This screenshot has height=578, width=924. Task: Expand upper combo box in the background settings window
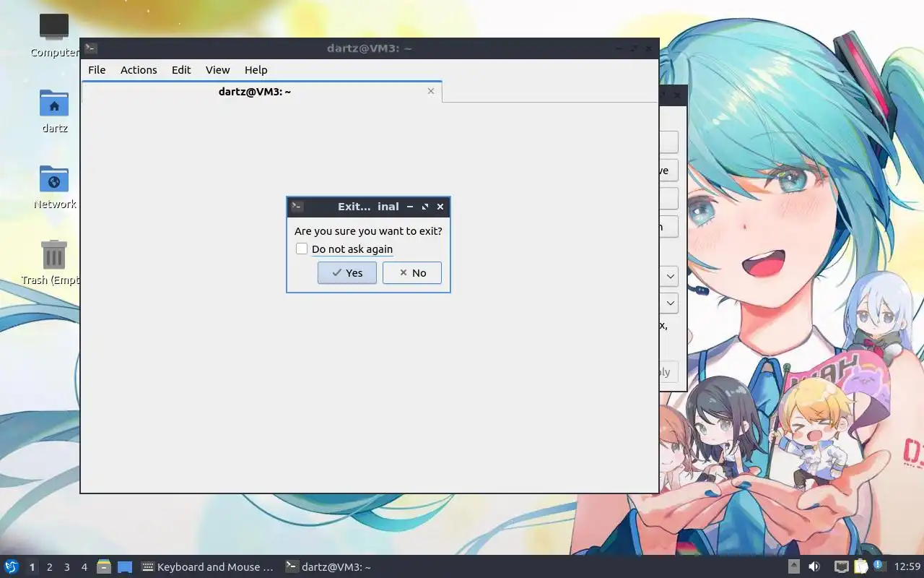[x=671, y=276]
